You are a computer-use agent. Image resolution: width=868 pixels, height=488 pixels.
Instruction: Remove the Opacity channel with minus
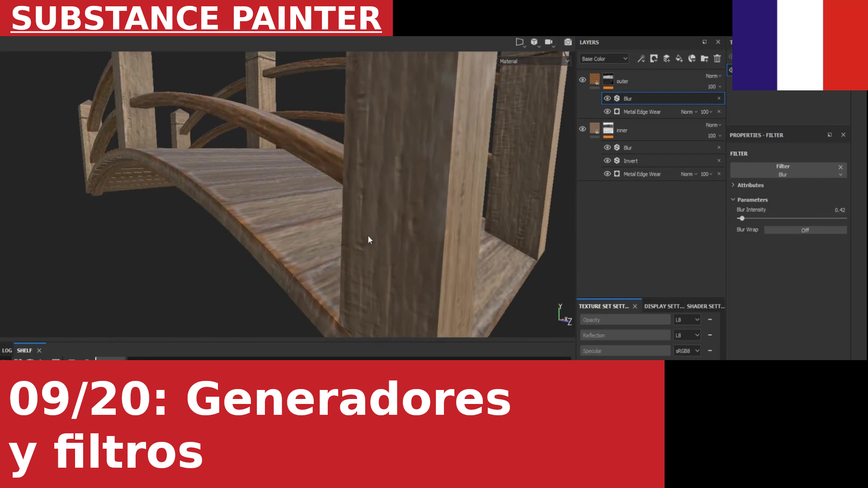710,319
